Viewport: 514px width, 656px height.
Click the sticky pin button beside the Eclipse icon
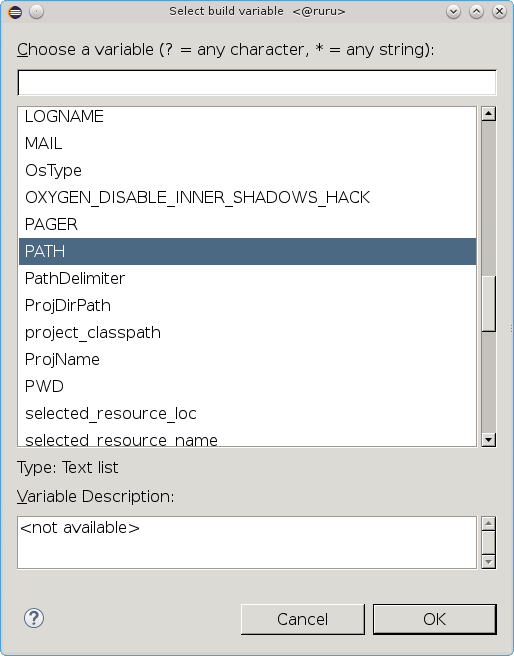(x=36, y=12)
